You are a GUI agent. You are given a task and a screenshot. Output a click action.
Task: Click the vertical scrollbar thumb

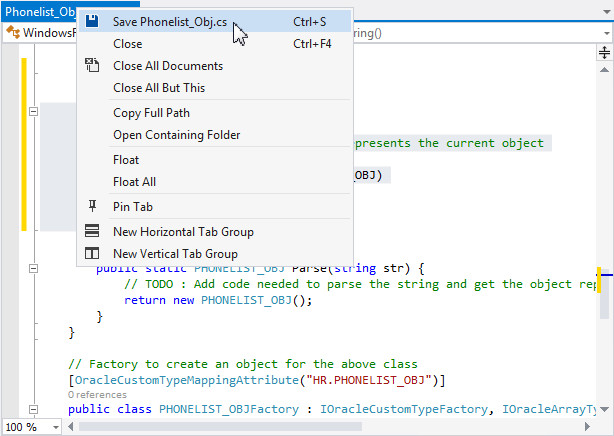click(x=604, y=293)
